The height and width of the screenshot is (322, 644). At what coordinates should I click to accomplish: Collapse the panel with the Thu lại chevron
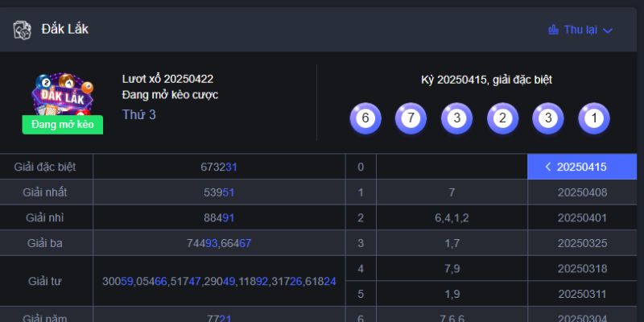coord(608,31)
